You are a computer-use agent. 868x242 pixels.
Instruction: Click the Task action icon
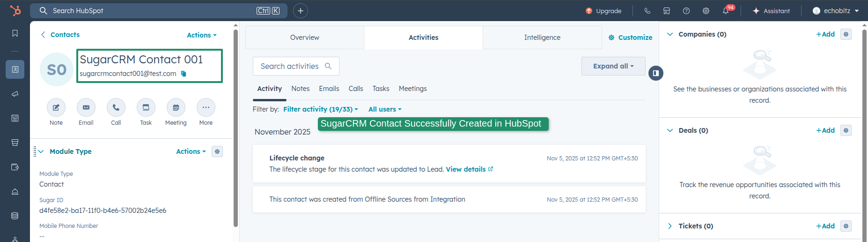146,107
